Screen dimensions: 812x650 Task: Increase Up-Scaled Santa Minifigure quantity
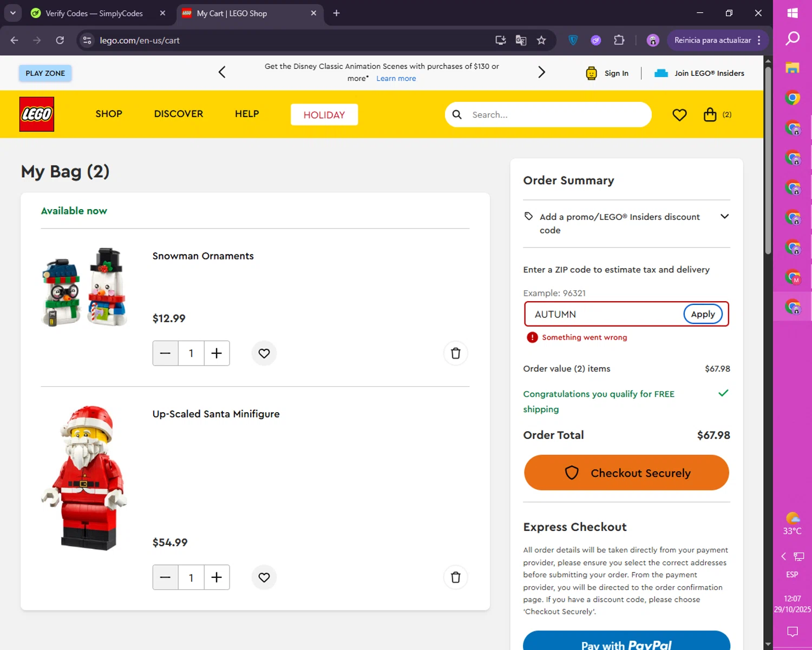point(217,577)
